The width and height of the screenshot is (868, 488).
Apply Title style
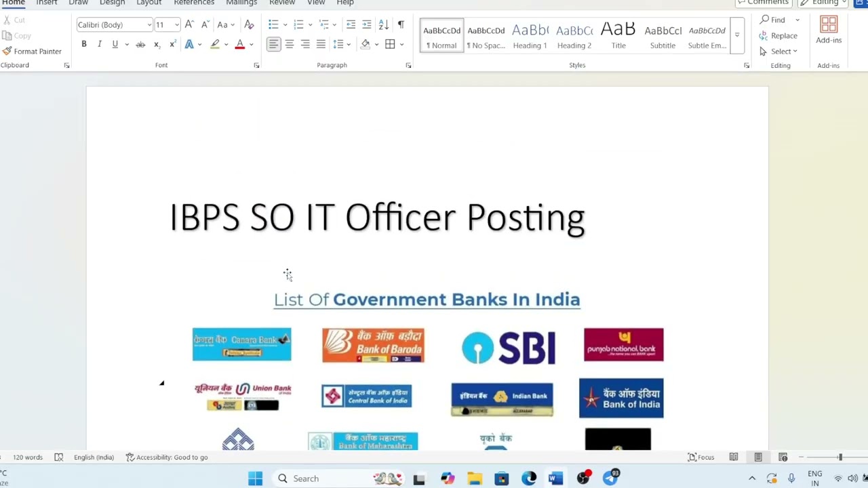click(618, 36)
